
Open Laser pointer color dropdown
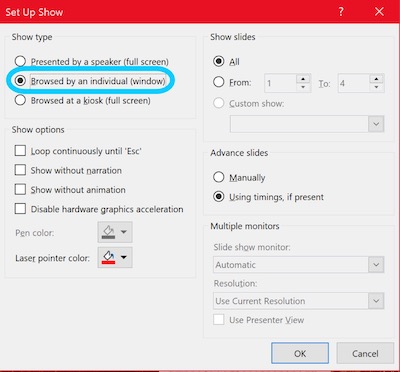point(115,257)
